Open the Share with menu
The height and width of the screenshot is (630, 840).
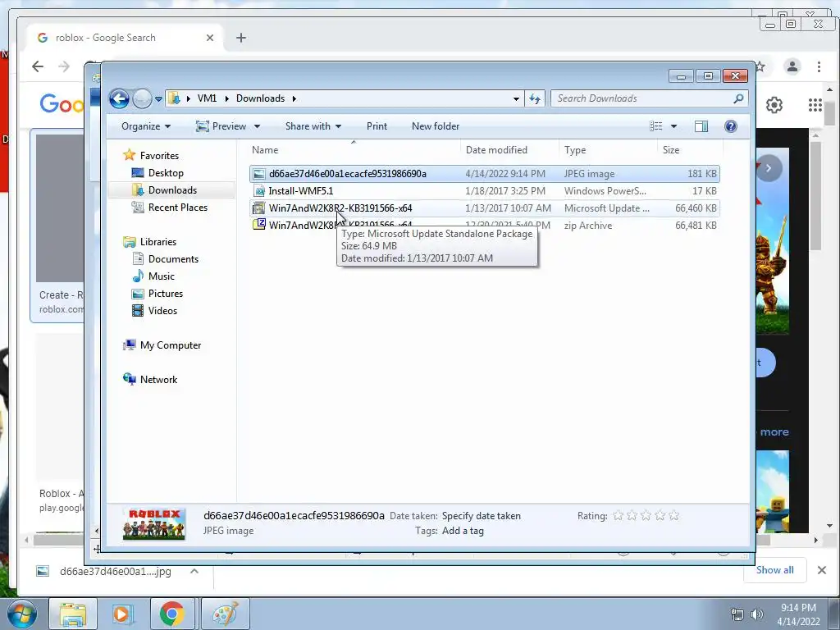313,126
